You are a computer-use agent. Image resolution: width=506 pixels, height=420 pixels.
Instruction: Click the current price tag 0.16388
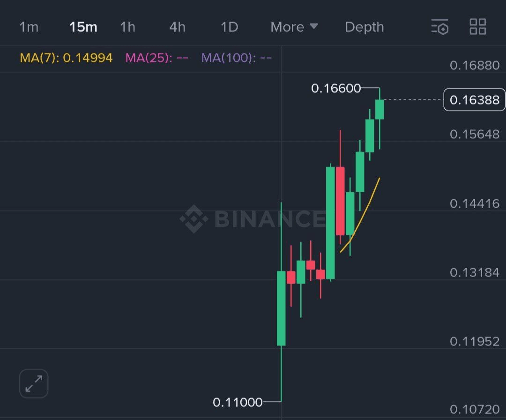click(474, 100)
